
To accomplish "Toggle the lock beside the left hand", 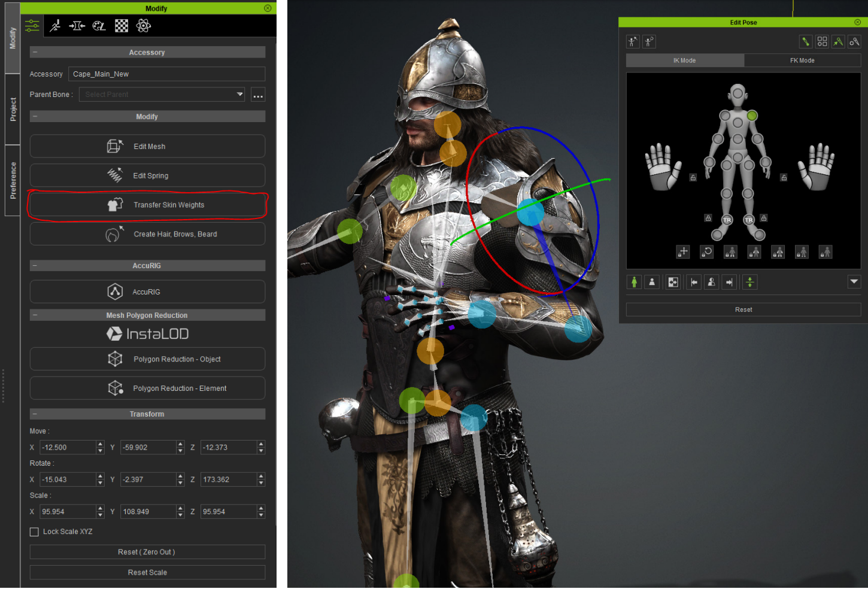I will (x=693, y=178).
